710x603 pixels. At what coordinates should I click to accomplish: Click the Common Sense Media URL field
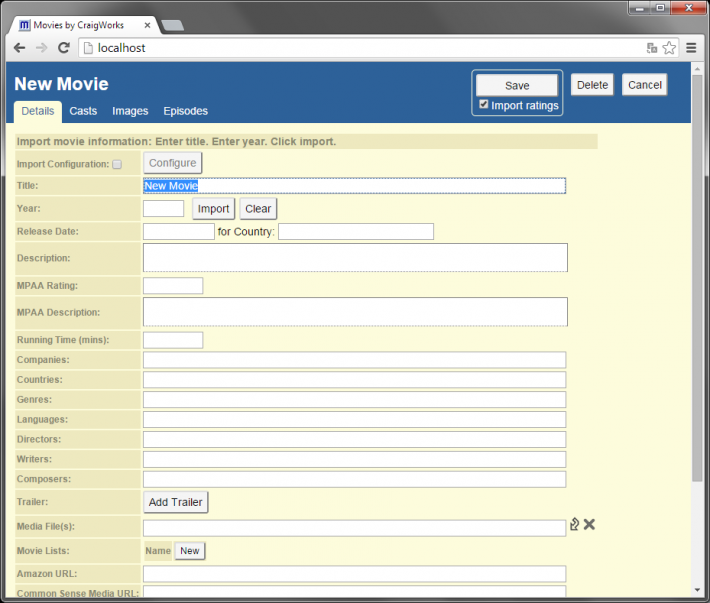click(x=355, y=591)
